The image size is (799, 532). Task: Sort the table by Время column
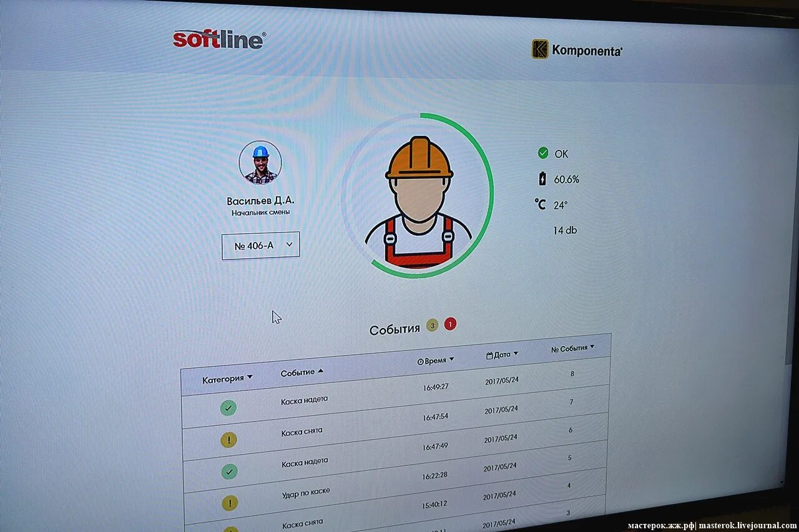point(436,360)
